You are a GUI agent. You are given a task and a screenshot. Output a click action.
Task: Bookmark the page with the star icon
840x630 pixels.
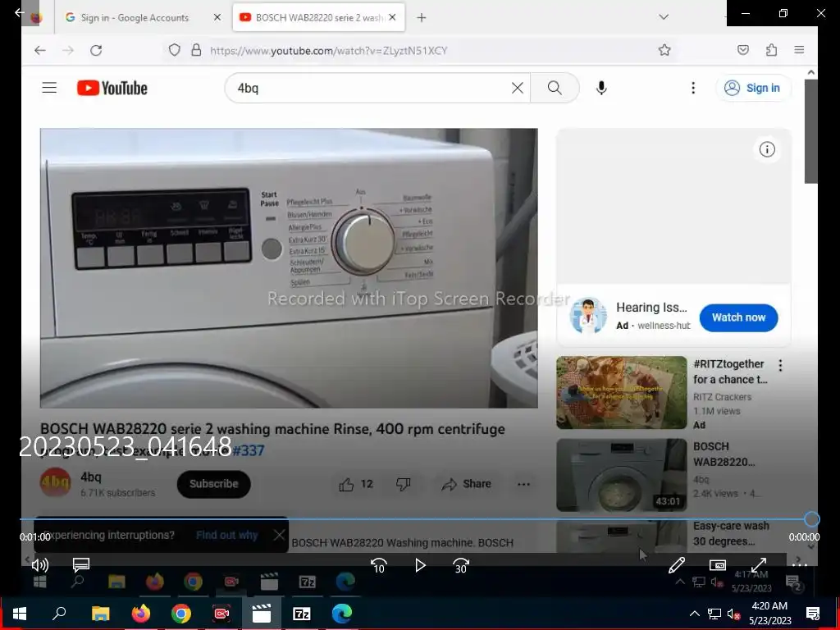pos(664,50)
